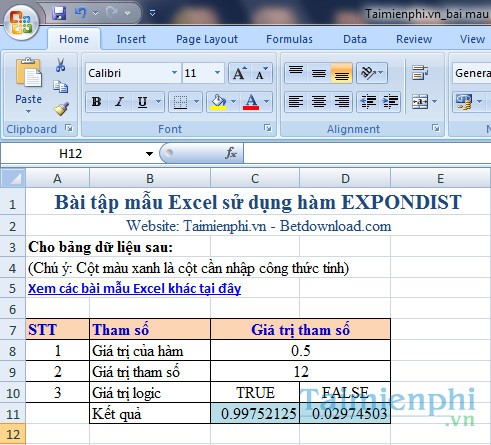Click the Accounting Number Format icon
491x445 pixels.
click(464, 102)
